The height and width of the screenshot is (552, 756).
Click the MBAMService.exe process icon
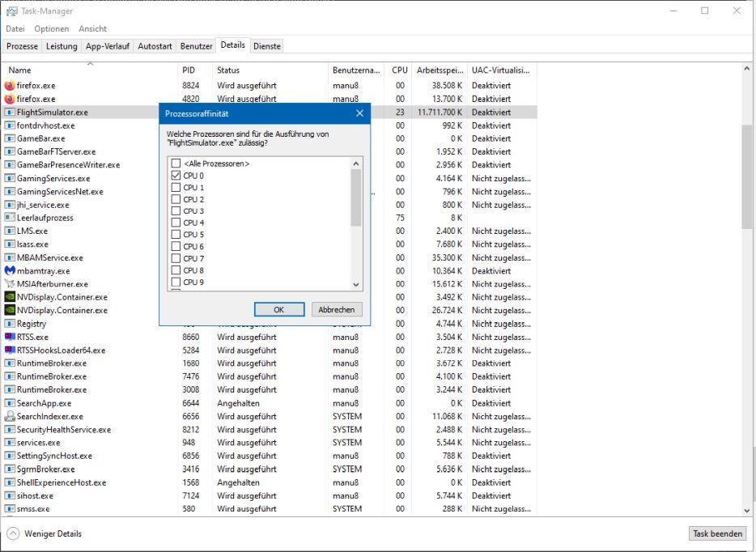tap(10, 257)
